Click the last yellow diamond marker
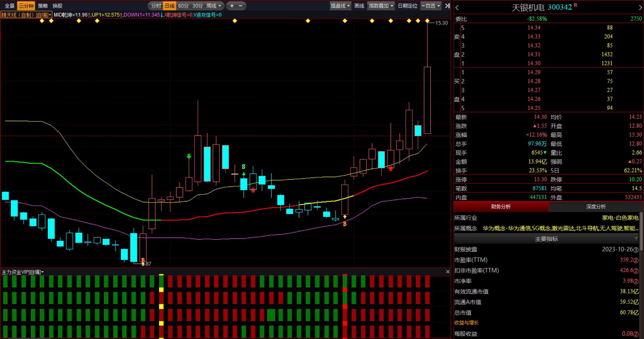 pos(427,21)
